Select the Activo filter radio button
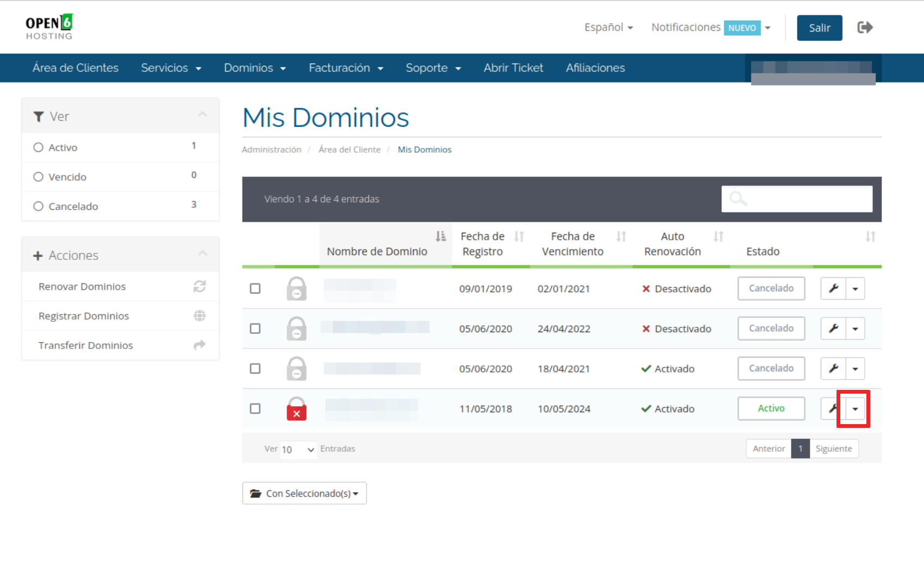Viewport: 924px width, 572px height. [x=38, y=147]
